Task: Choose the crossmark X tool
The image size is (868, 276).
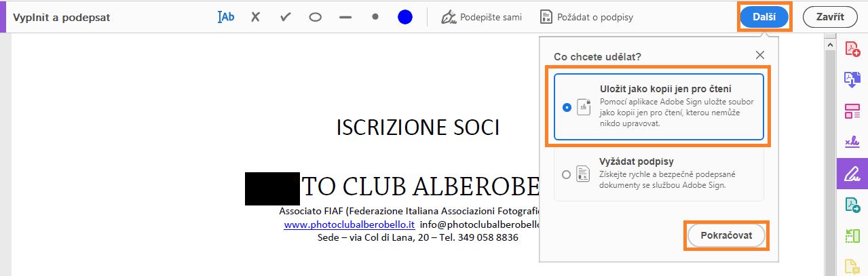Action: pos(255,17)
